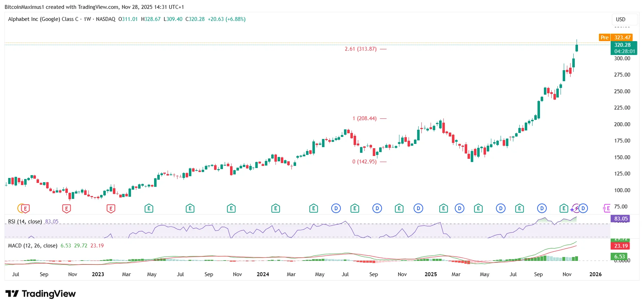Select the dividend marker of September 2025
This screenshot has width=644, height=307.
pos(542,208)
